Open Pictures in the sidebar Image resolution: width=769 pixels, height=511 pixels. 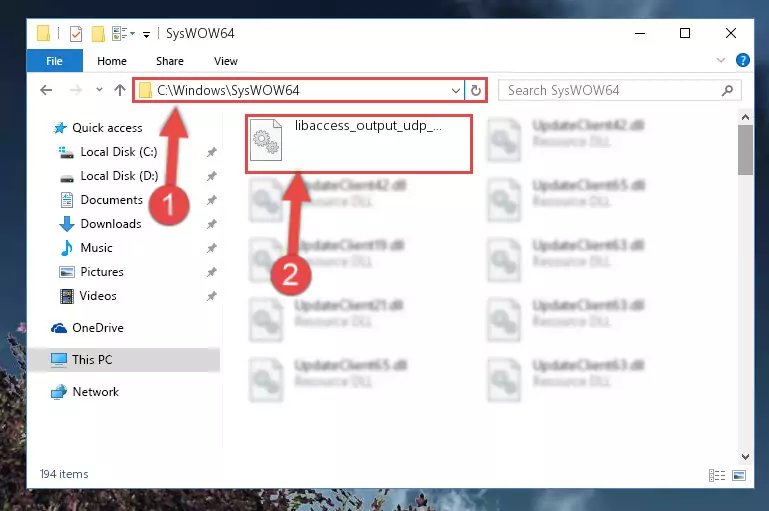pos(91,272)
